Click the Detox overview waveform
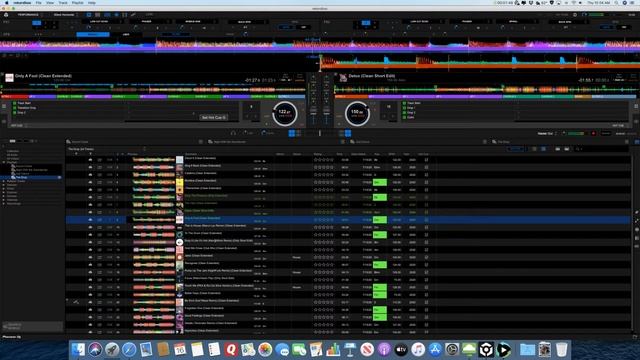This screenshot has height=360, width=640. coord(486,89)
